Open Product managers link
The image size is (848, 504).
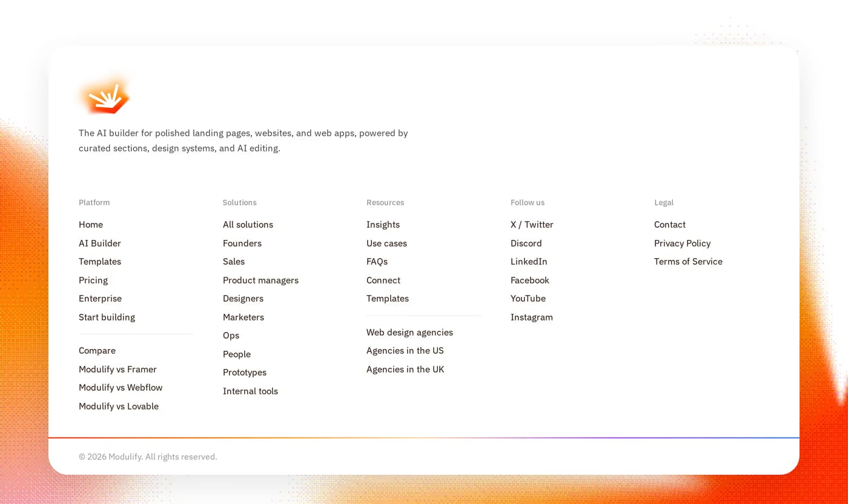[x=260, y=280]
